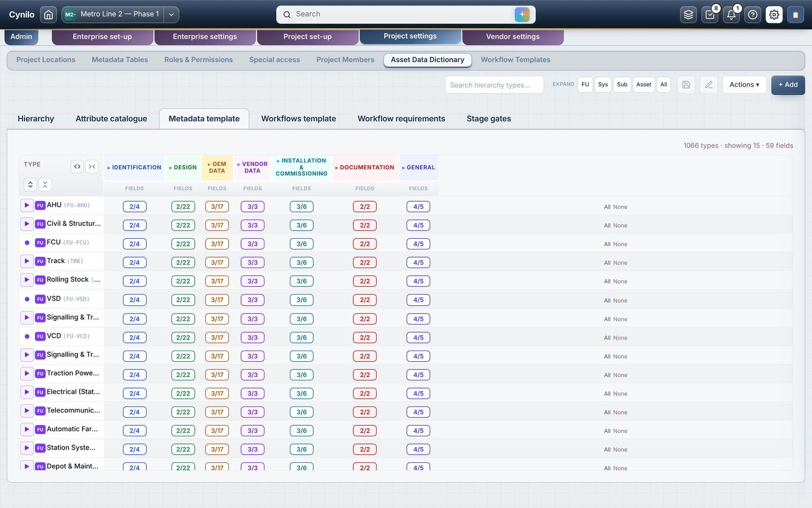
Task: Expand the DESIGN column group
Action: [x=183, y=168]
